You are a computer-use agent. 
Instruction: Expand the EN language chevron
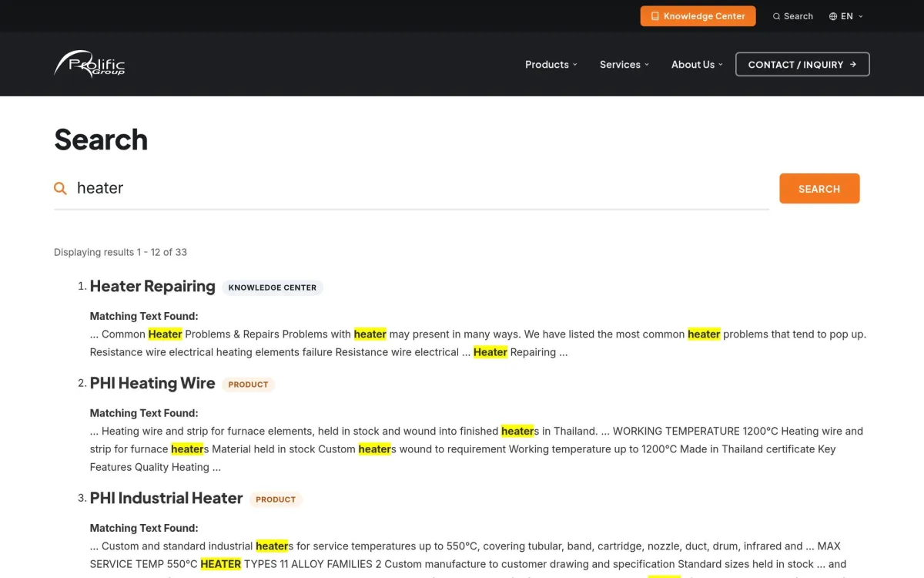coord(861,16)
